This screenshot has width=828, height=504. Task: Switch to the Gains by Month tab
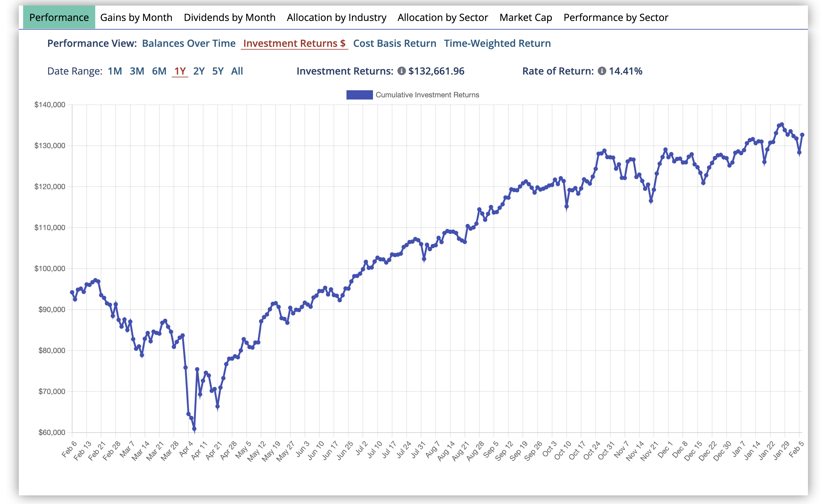[x=137, y=18]
